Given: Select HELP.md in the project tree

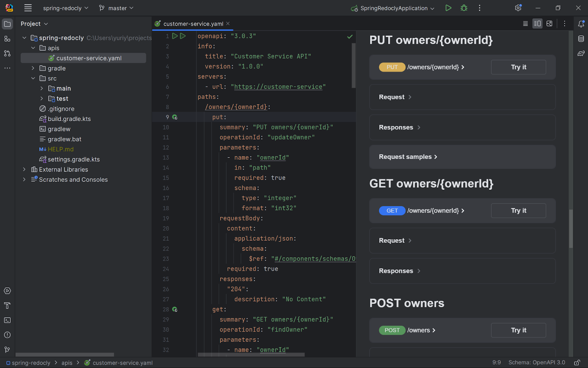Looking at the screenshot, I should (x=56, y=149).
